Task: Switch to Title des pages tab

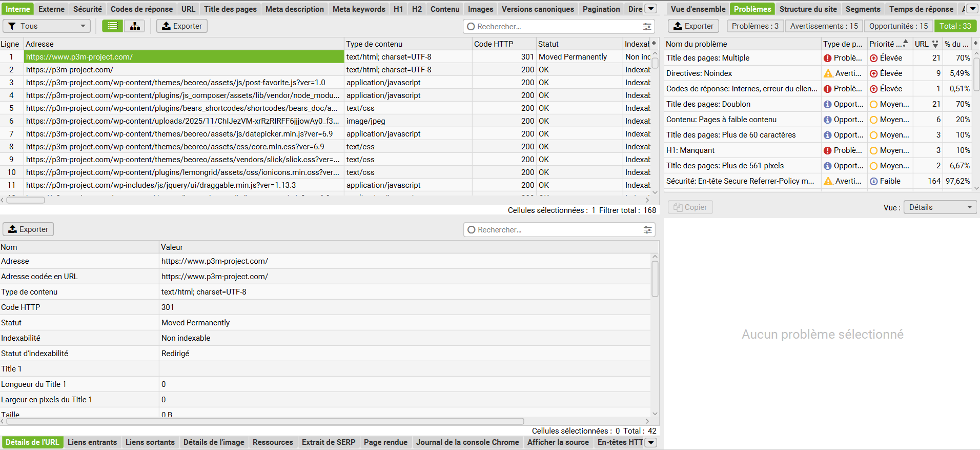Action: tap(230, 9)
